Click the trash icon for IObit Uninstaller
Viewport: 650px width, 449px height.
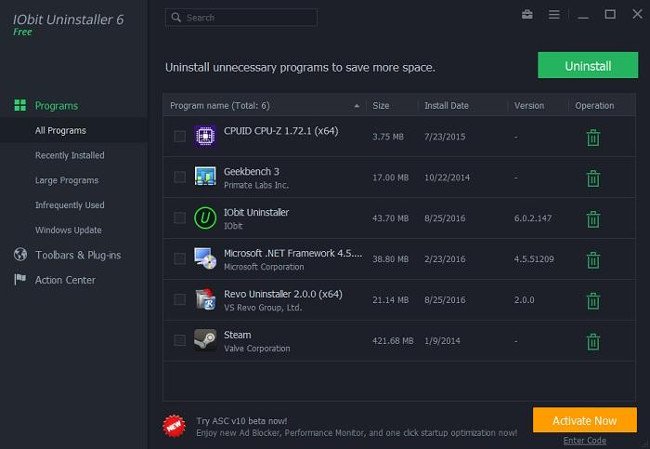pyautogui.click(x=593, y=219)
